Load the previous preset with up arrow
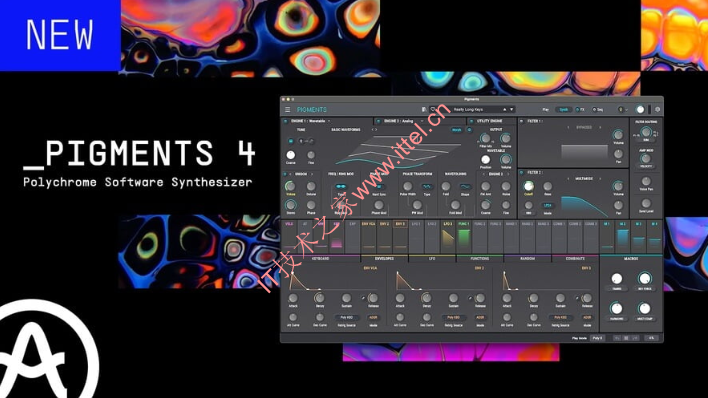 pos(504,109)
